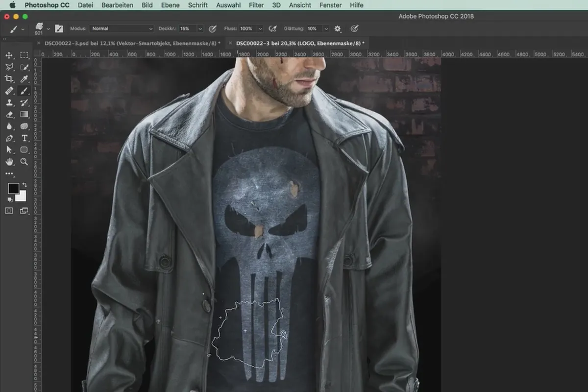Select the Move tool

[x=9, y=55]
